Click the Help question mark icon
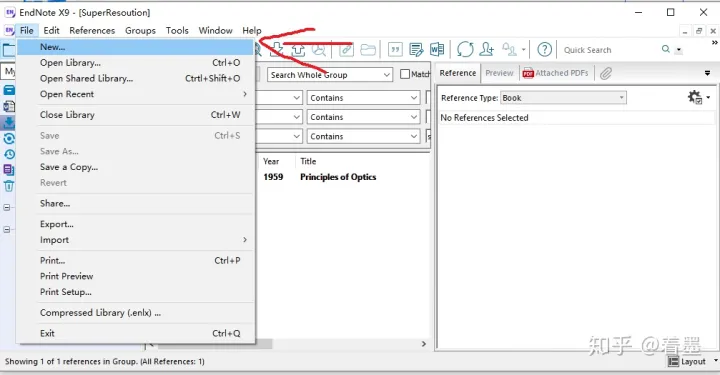 (x=545, y=49)
